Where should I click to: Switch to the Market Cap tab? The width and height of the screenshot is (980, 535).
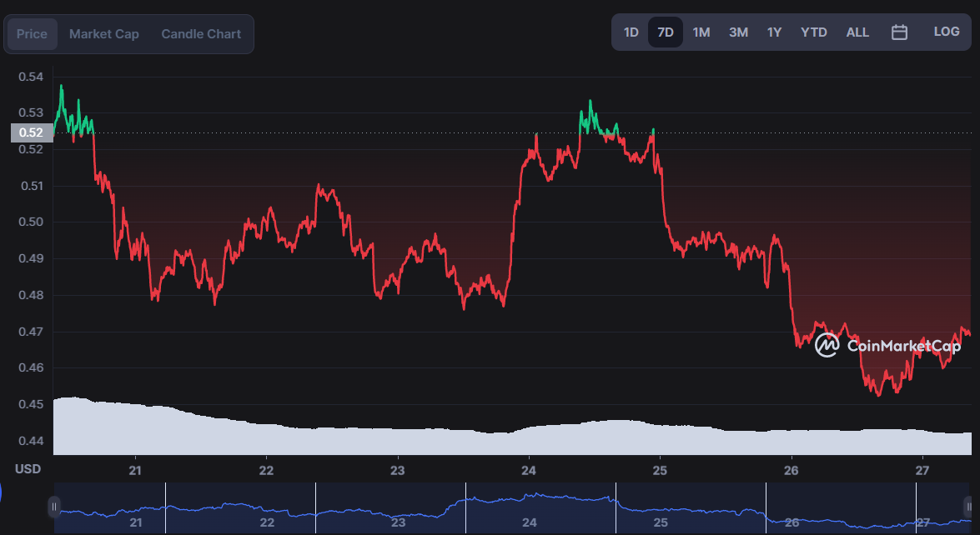pyautogui.click(x=103, y=33)
